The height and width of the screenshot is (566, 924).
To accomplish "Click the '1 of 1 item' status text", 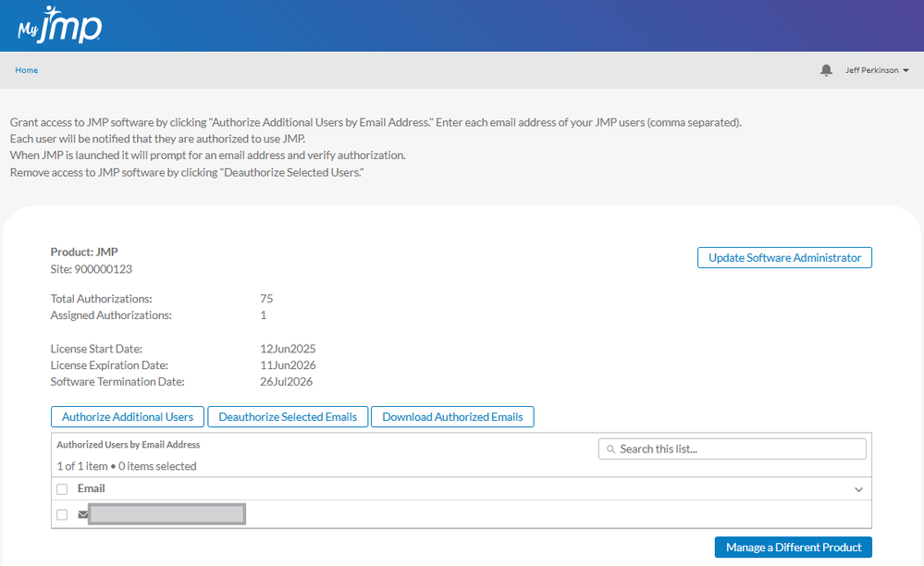I will click(82, 466).
